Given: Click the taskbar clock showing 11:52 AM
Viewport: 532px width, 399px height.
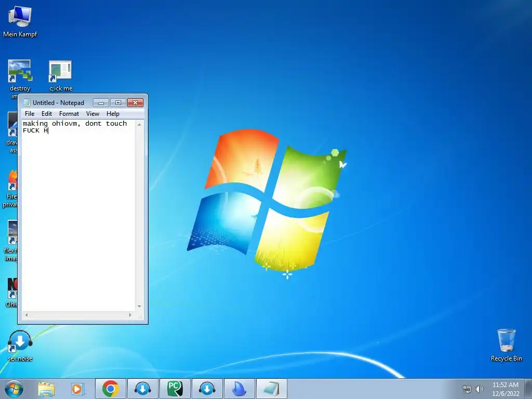Looking at the screenshot, I should [x=506, y=389].
